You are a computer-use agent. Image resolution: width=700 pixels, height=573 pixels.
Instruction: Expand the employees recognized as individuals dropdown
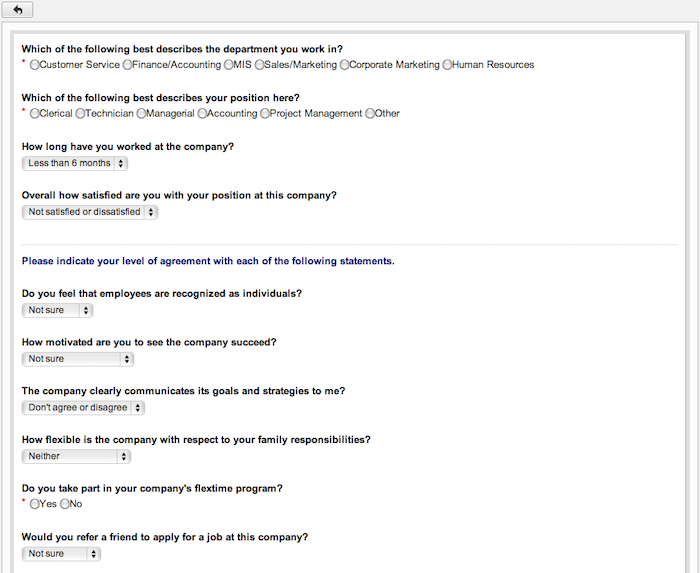click(x=57, y=310)
